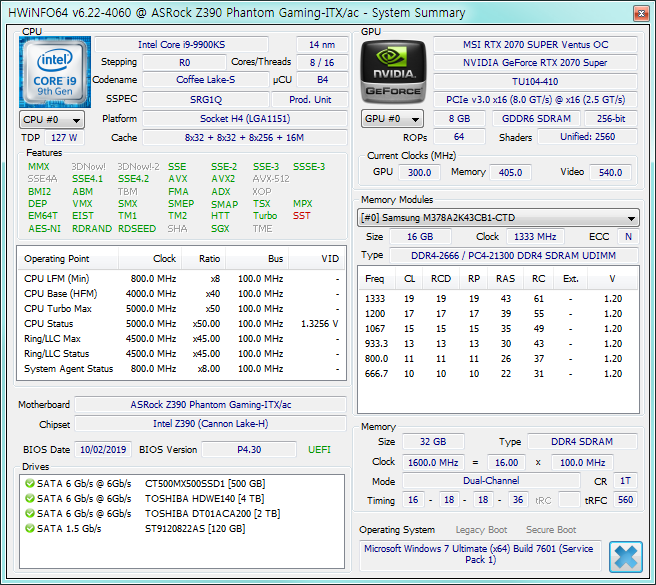Click the Coffee Lake-S codename field
The width and height of the screenshot is (656, 585).
pyautogui.click(x=206, y=80)
